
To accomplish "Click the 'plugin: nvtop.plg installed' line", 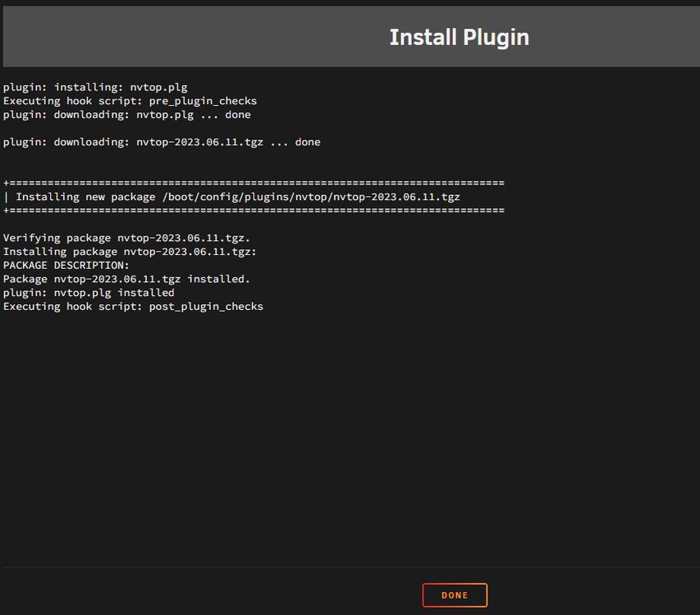I will (x=89, y=293).
